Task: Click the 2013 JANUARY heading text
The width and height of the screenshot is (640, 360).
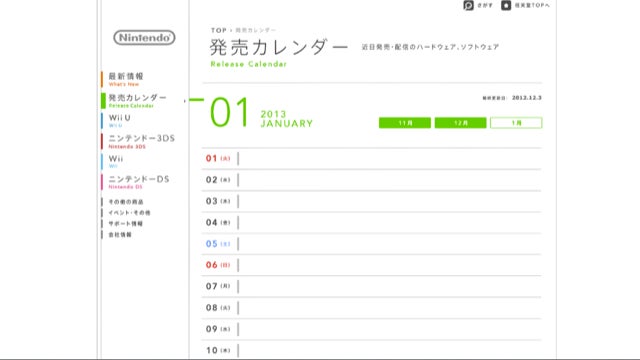Action: point(287,119)
